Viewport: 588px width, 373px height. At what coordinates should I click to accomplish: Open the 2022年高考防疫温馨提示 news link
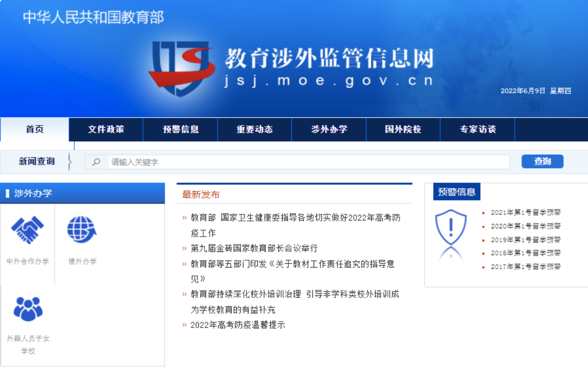pos(238,325)
